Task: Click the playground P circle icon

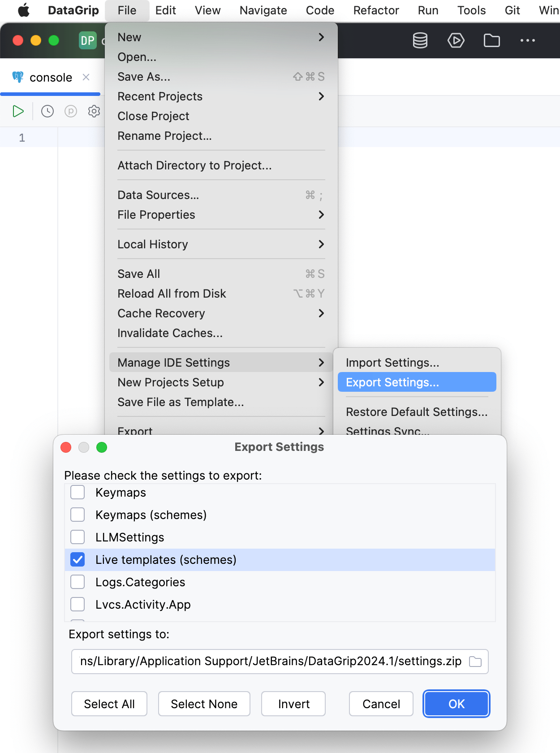Action: 71,111
